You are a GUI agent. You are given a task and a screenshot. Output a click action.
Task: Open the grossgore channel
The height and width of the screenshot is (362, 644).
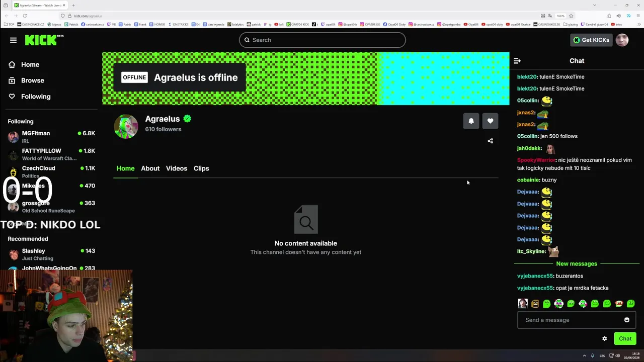[51, 207]
